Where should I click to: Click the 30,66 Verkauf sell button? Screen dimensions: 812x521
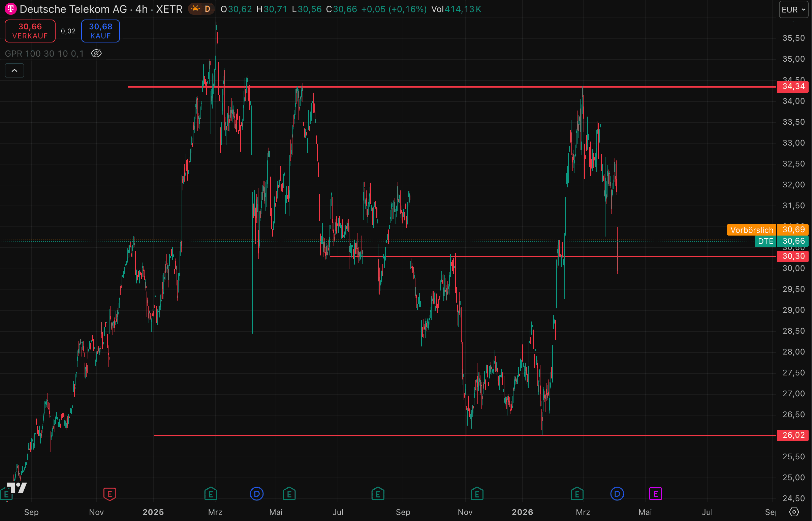click(30, 31)
